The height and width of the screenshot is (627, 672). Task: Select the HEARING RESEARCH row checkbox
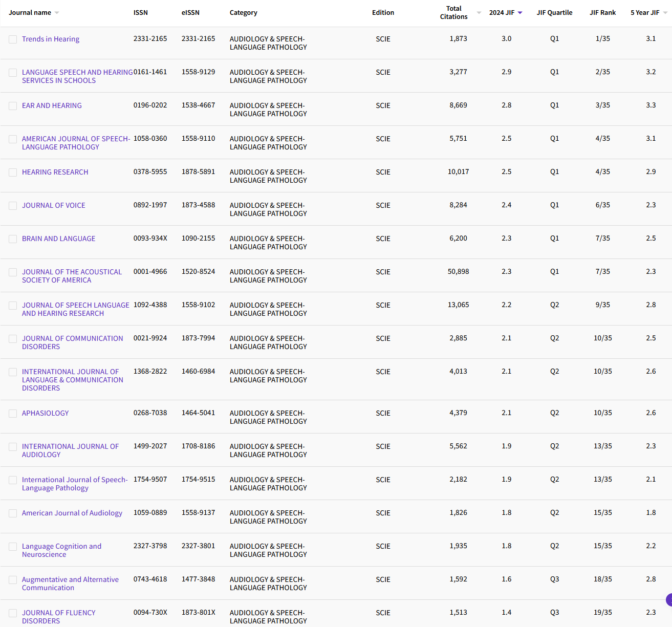[x=13, y=172]
